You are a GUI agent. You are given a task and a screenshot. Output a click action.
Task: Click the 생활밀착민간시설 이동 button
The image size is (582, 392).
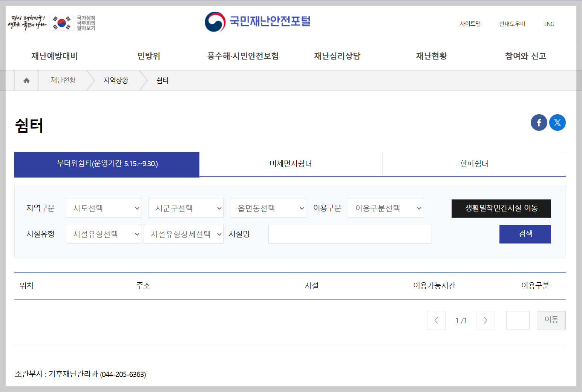point(501,208)
